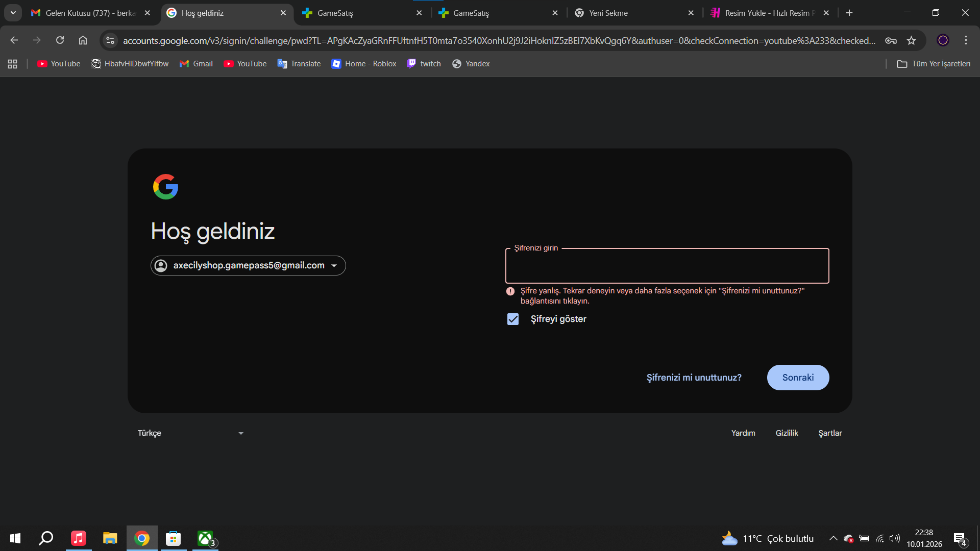Switch to the first GameSatış tab
980x551 pixels.
361,13
